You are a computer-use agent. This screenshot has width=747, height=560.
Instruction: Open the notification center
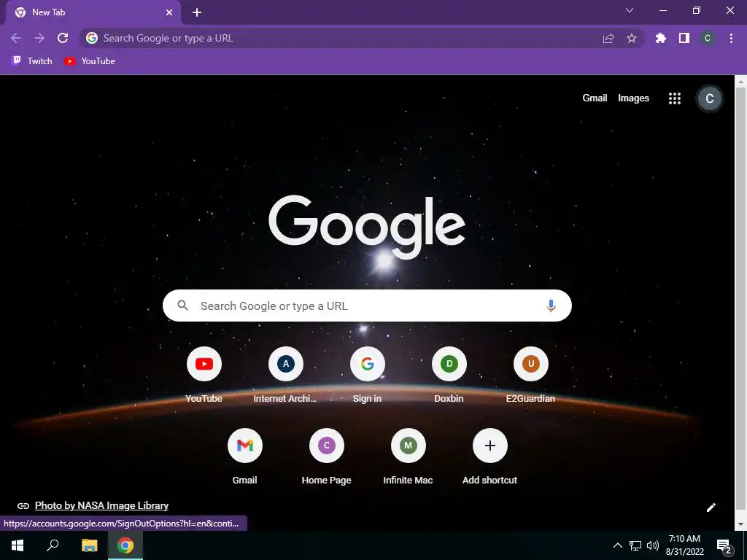[724, 545]
